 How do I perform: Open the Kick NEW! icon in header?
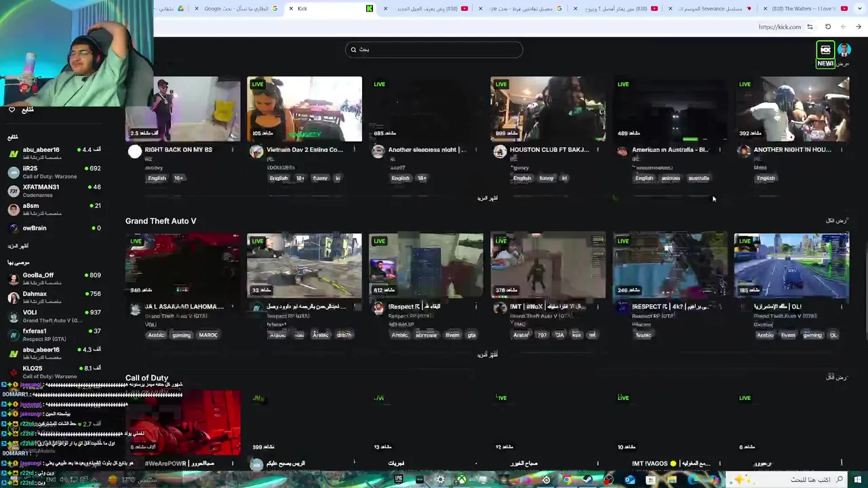[825, 55]
